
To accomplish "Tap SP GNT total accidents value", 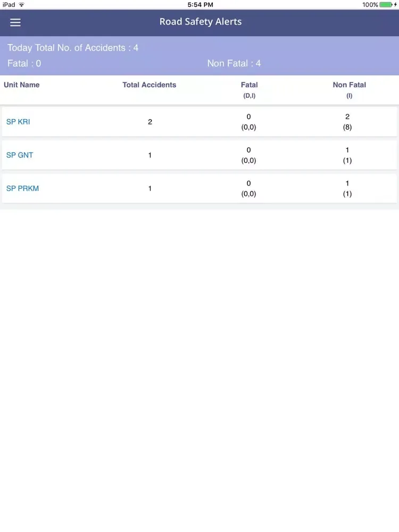I will pos(150,155).
